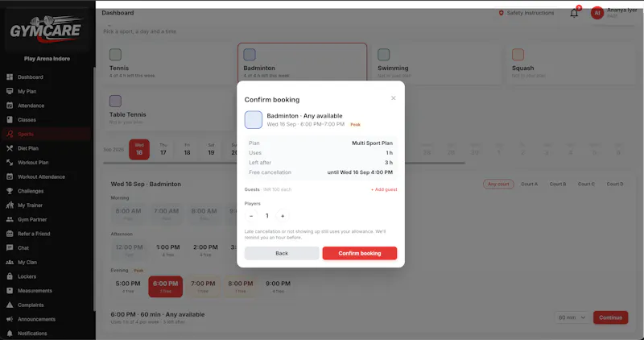The width and height of the screenshot is (644, 340).
Task: Click the Chat bubble icon
Action: pos(10,248)
